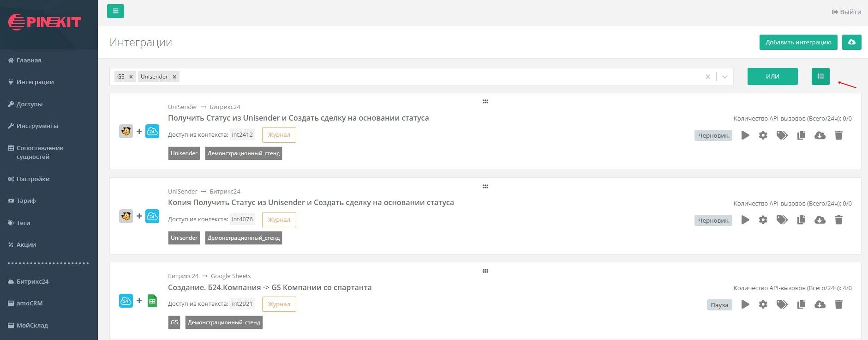
Task: Open Сопоставления сущностей in the sidebar
Action: point(39,152)
